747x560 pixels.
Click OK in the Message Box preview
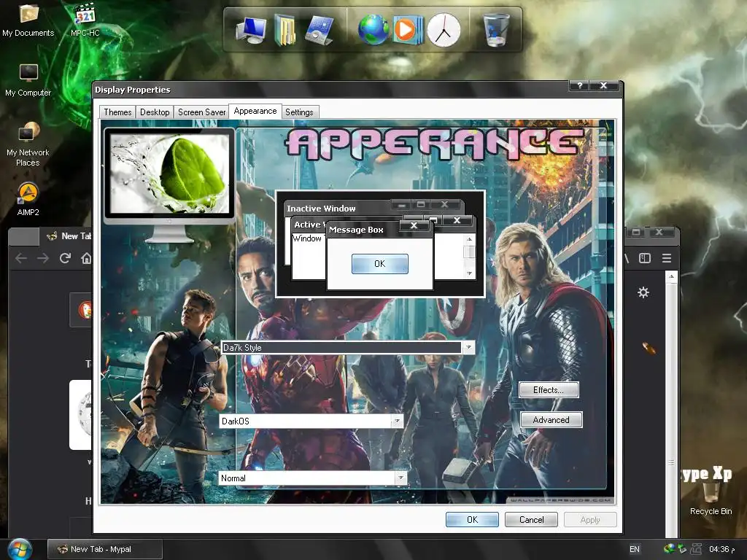click(379, 264)
